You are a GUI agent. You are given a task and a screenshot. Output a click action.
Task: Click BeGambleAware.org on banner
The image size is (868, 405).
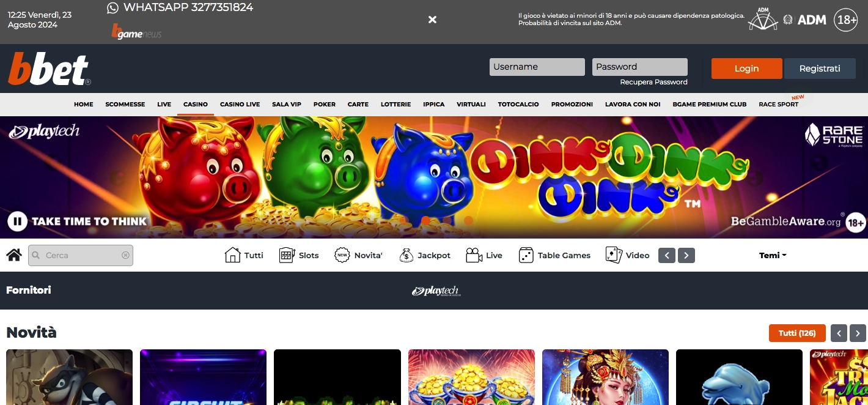(x=786, y=221)
